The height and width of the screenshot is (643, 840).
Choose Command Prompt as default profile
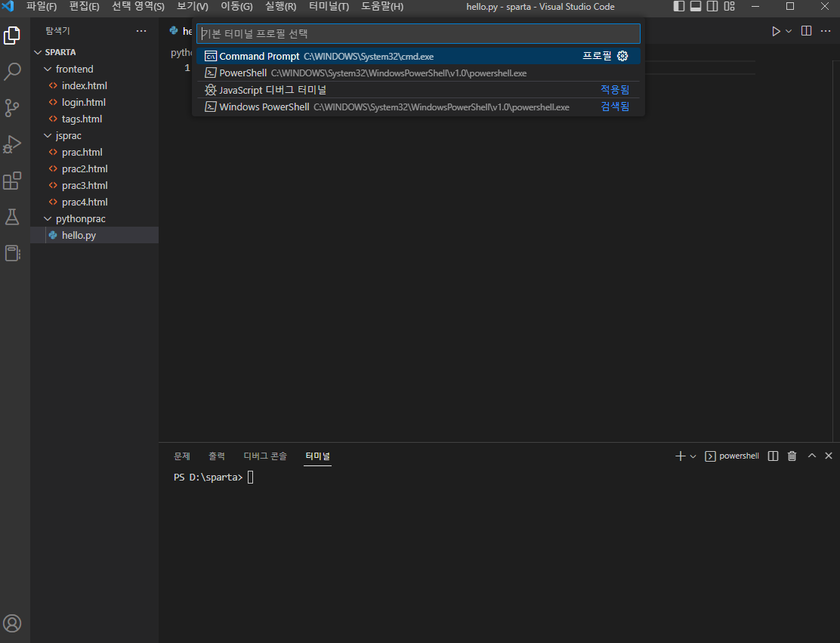[x=418, y=56]
